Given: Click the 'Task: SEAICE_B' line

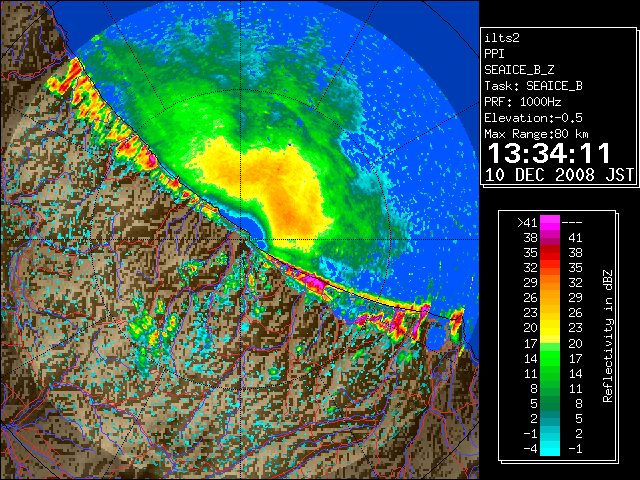Looking at the screenshot, I should [533, 86].
